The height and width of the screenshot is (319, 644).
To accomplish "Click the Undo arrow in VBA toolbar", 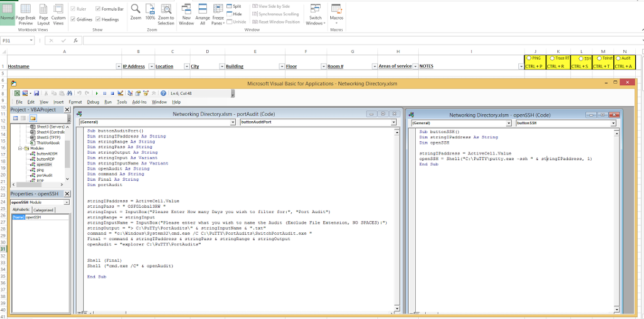I will (x=79, y=93).
